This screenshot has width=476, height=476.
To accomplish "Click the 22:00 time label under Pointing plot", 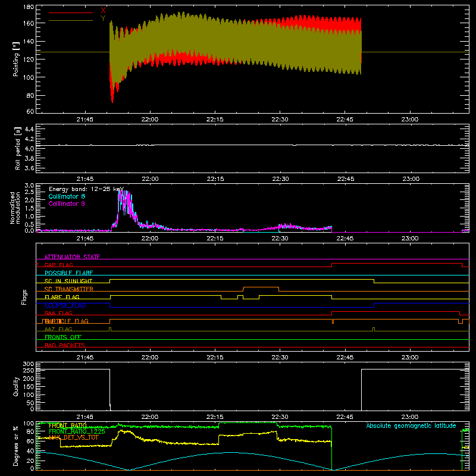I will 150,120.
